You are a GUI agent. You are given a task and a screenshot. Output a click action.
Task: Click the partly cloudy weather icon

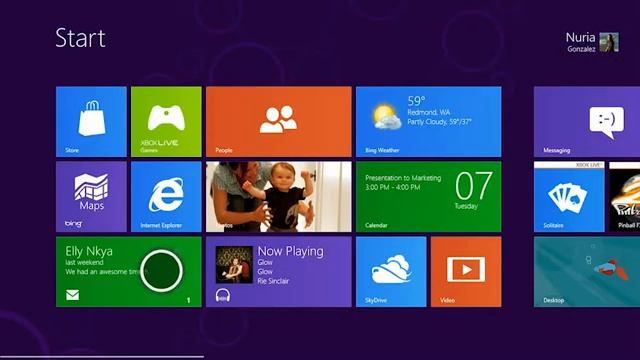coord(386,117)
